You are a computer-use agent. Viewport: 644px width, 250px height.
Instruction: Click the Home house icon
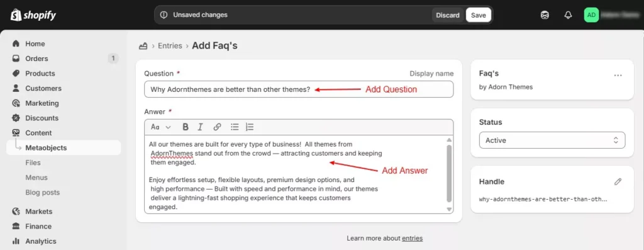pos(16,43)
